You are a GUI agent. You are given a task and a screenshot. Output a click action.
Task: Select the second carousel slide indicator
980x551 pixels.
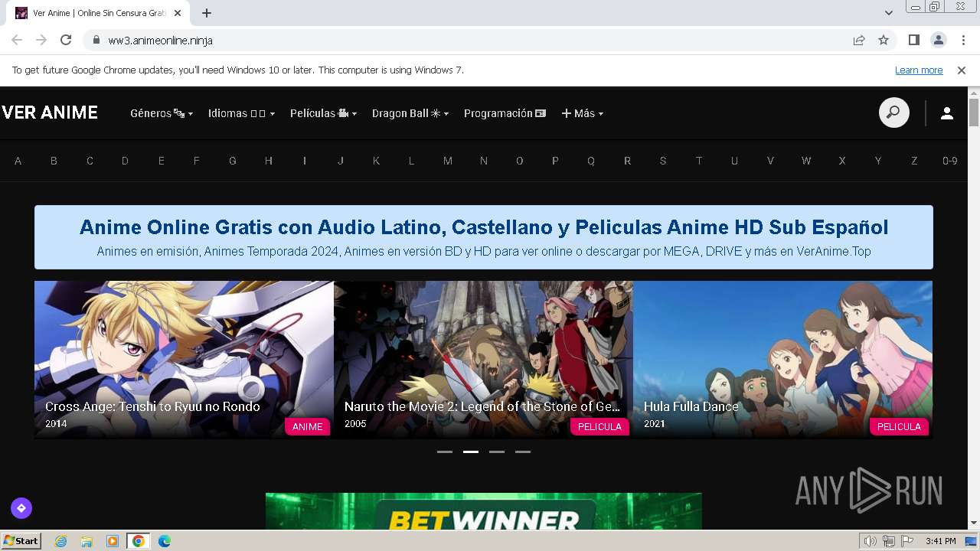(x=471, y=452)
